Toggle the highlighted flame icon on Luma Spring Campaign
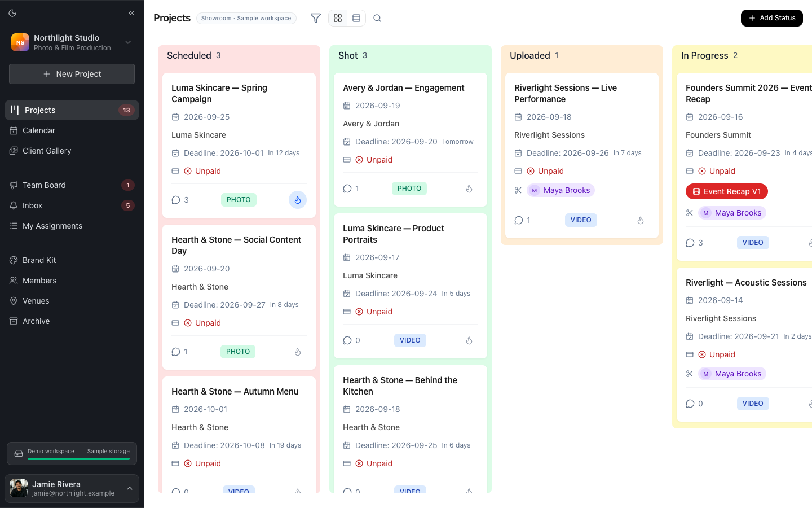Screen dimensions: 812x508 (x=298, y=200)
